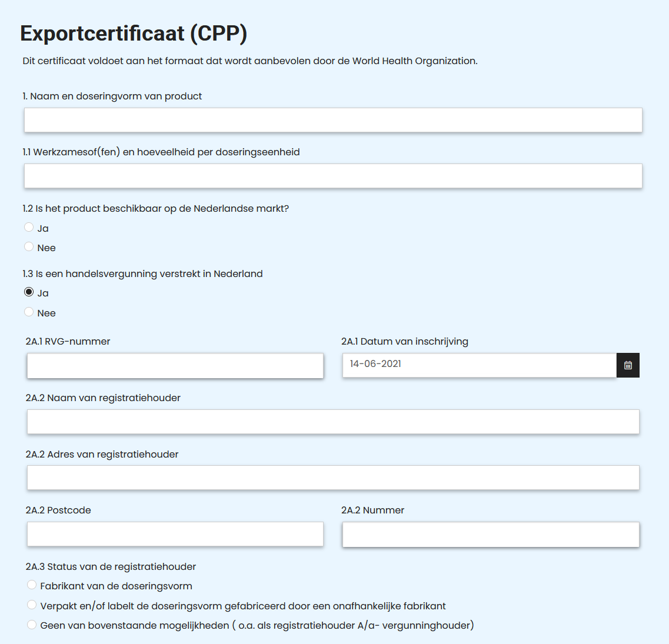Click the "Exportcertificaat (CPP)" heading
The height and width of the screenshot is (644, 669).
click(x=134, y=34)
